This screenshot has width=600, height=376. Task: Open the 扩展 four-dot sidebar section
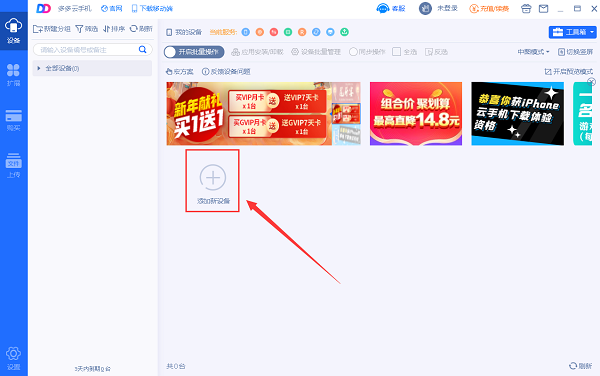(13, 75)
